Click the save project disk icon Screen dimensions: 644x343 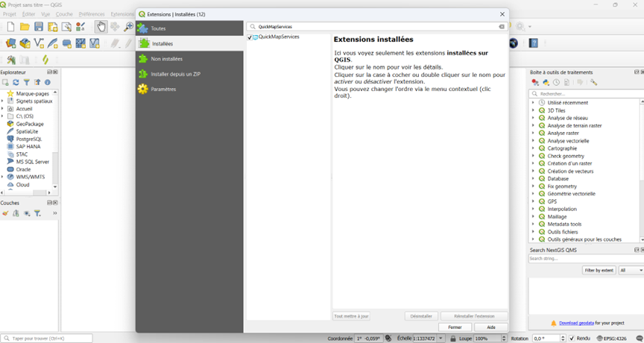pos(39,27)
